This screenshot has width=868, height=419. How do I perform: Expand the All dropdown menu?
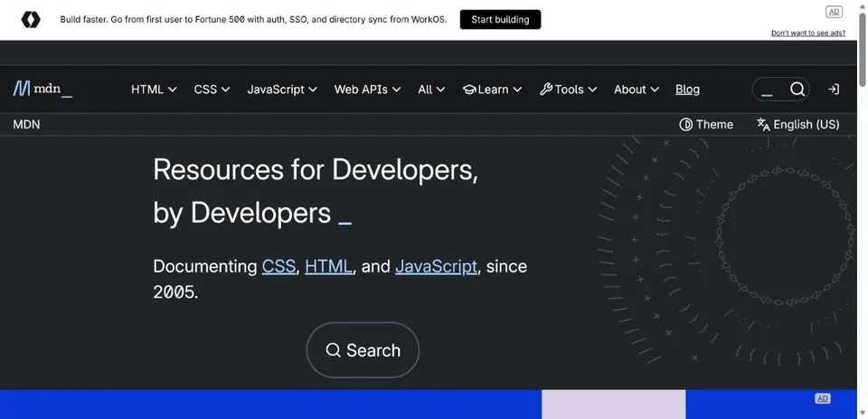click(x=431, y=90)
